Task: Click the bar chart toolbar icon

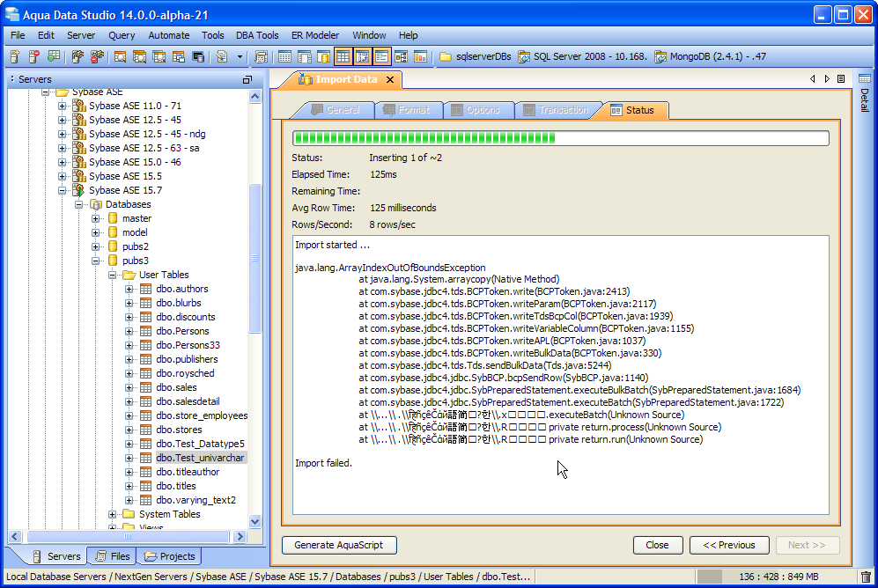Action: (420, 56)
